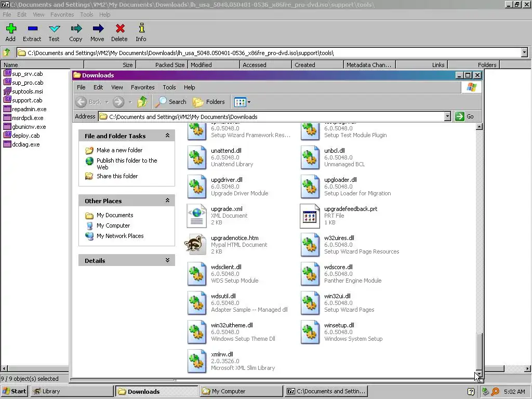The image size is (532, 399).
Task: Expand the Details panel
Action: coord(168,260)
